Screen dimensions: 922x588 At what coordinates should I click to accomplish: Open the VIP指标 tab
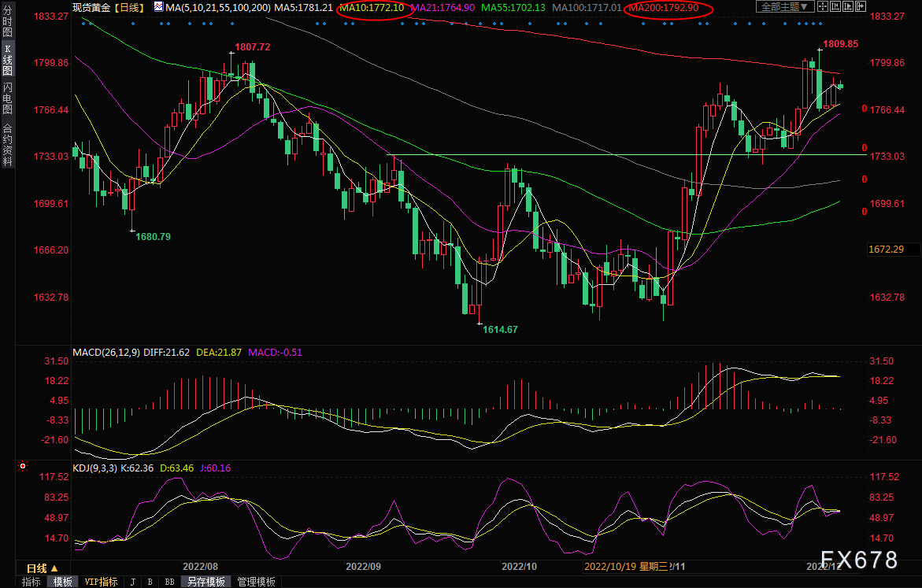point(101,582)
